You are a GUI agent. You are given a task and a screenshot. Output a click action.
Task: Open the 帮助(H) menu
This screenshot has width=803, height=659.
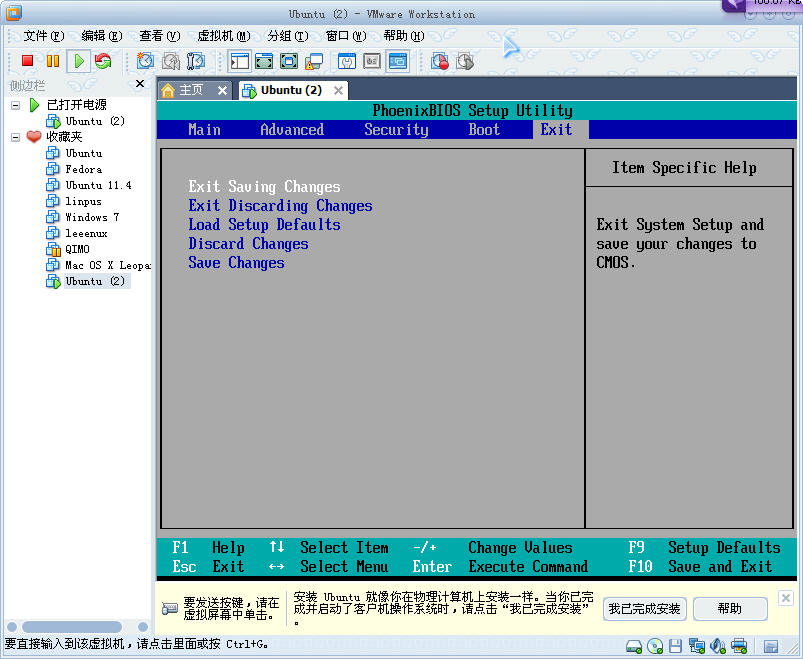[404, 36]
